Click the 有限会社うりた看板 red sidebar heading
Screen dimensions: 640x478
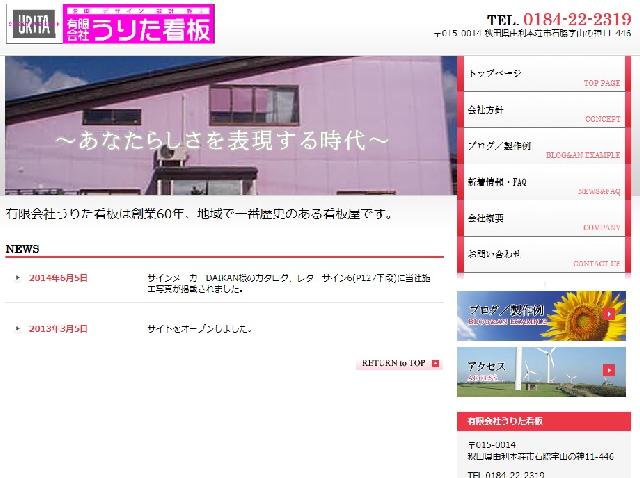[x=544, y=421]
